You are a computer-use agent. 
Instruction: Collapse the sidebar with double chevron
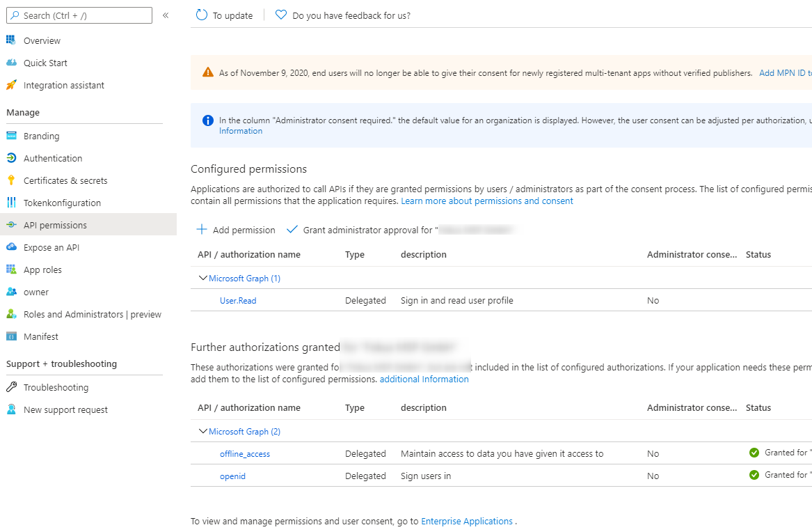[166, 15]
